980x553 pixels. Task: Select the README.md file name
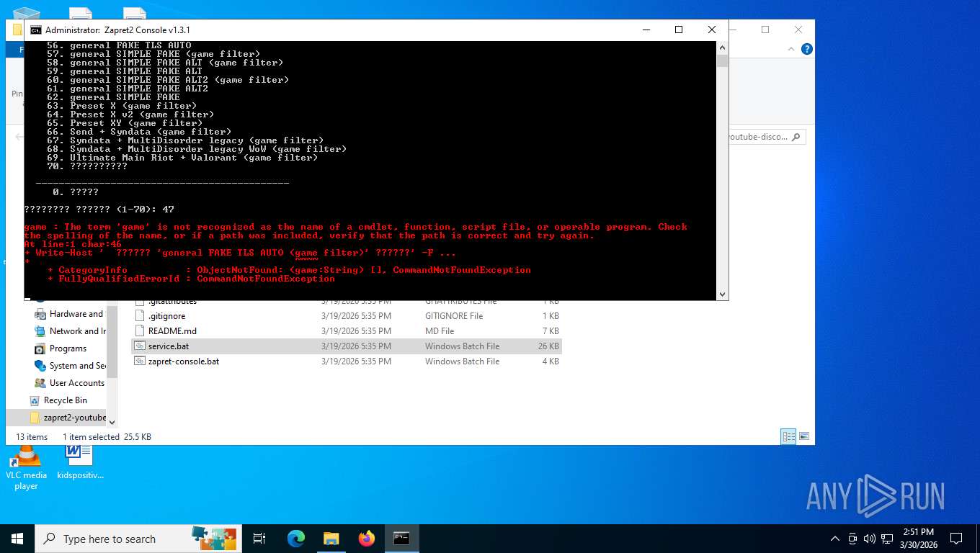[x=172, y=331]
